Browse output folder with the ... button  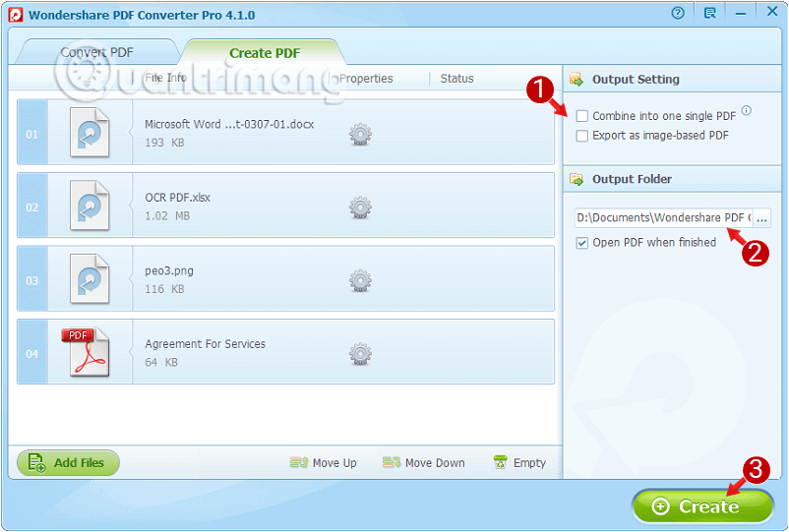(761, 218)
